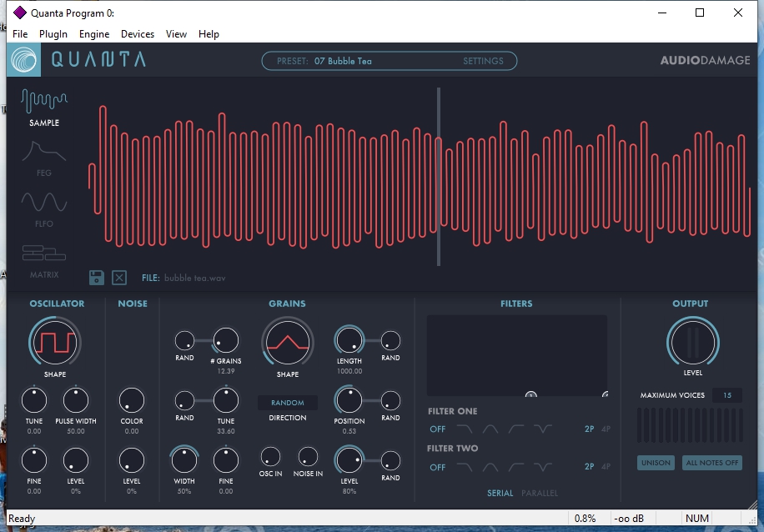
Task: Turn Filter Two OFF
Action: pos(438,467)
